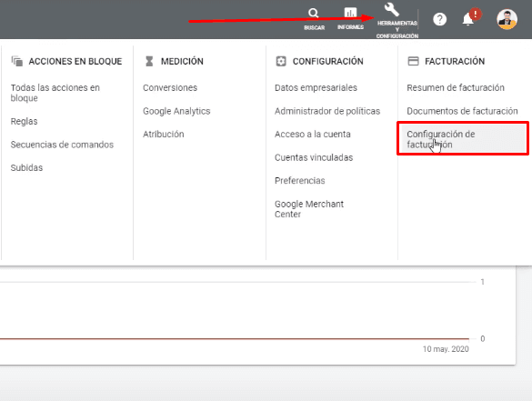Screen dimensions: 532x401
Task: Open Conversiones under Medición
Action: (170, 87)
